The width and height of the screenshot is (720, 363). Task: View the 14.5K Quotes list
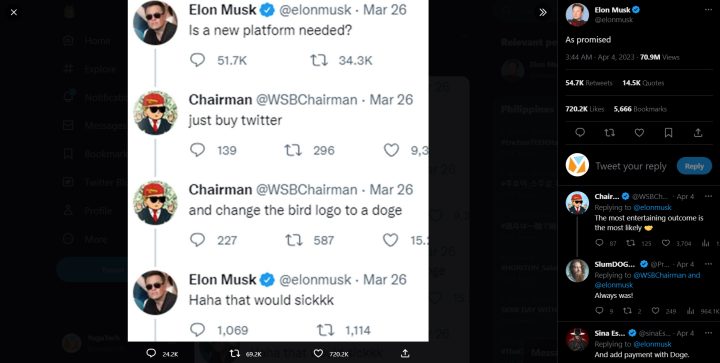pos(643,83)
